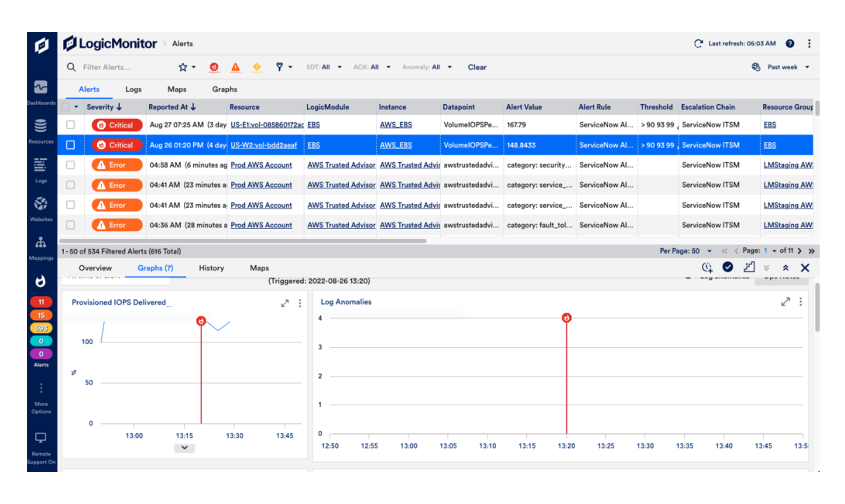Sort by the Severity column
The width and height of the screenshot is (845, 504).
[104, 107]
